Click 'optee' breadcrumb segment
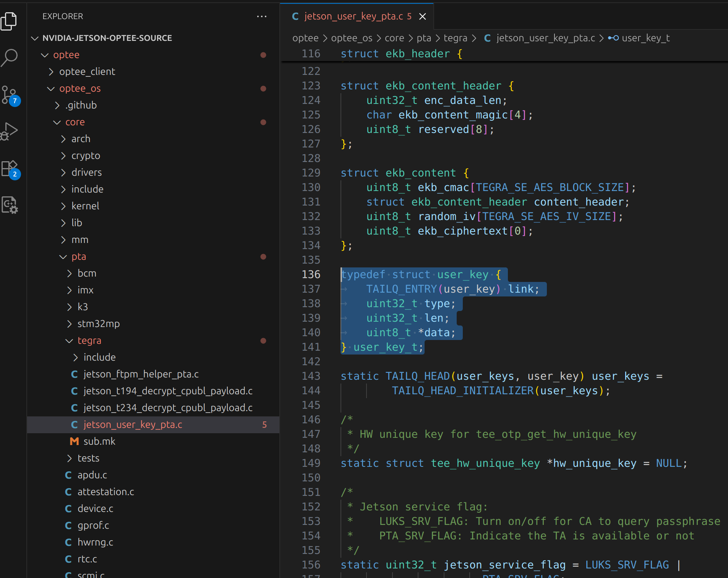 pos(305,38)
